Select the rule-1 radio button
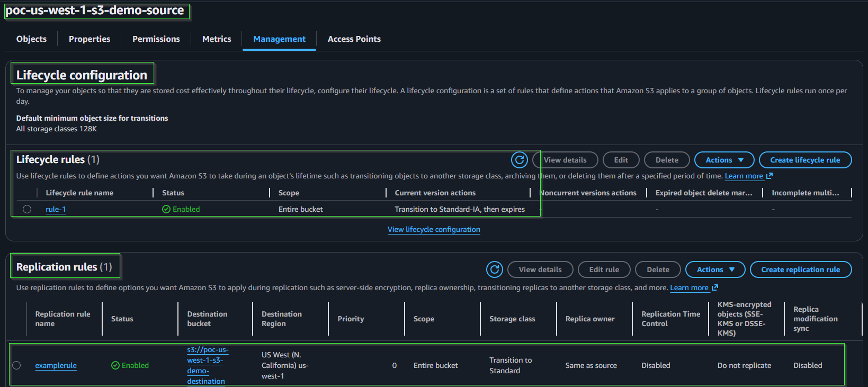The image size is (868, 387). (x=27, y=209)
